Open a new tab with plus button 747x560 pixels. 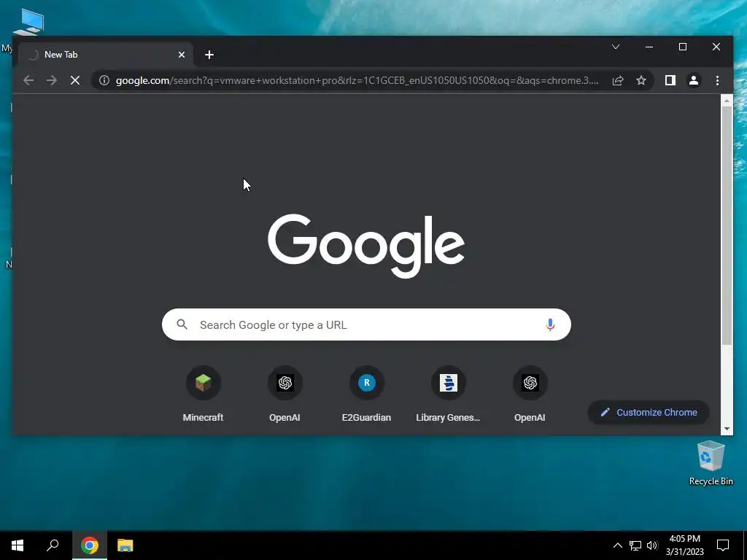(209, 55)
